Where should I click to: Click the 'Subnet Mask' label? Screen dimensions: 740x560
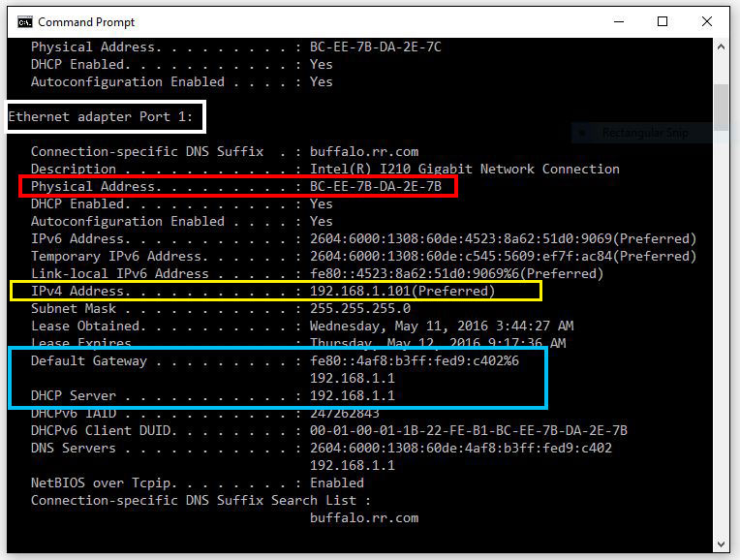pos(74,308)
